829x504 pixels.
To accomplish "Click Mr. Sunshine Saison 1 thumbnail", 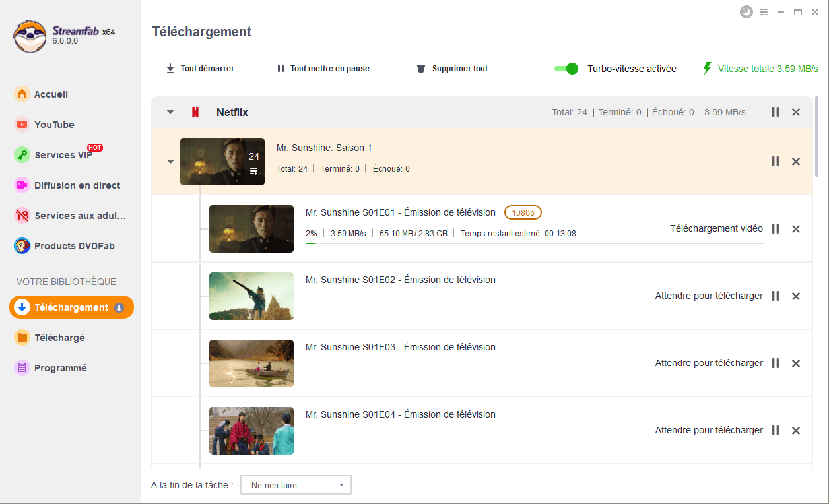I will tap(222, 162).
